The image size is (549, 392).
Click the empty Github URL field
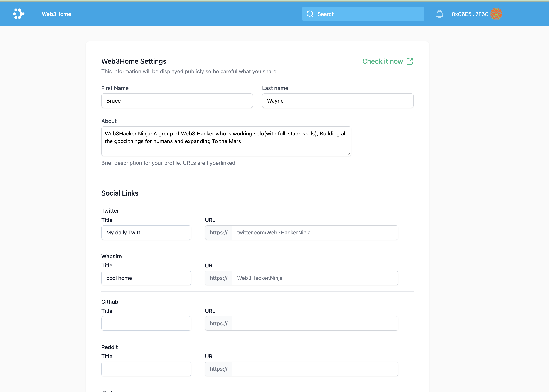(x=315, y=323)
